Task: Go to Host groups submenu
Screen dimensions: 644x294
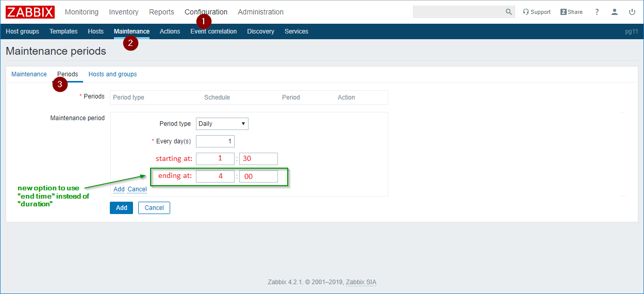Action: [x=22, y=31]
